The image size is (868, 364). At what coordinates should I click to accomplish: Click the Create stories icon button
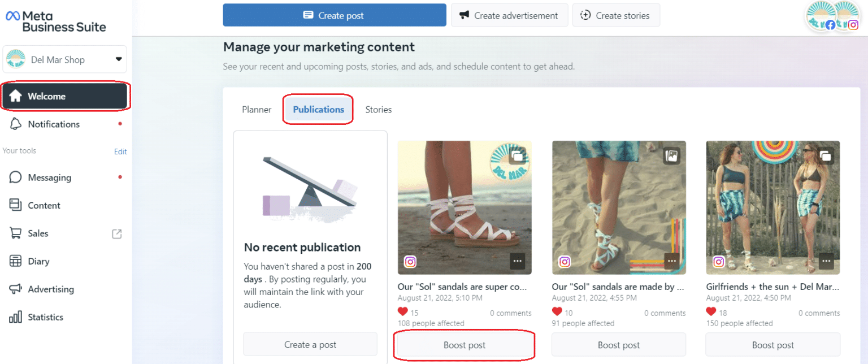click(585, 15)
